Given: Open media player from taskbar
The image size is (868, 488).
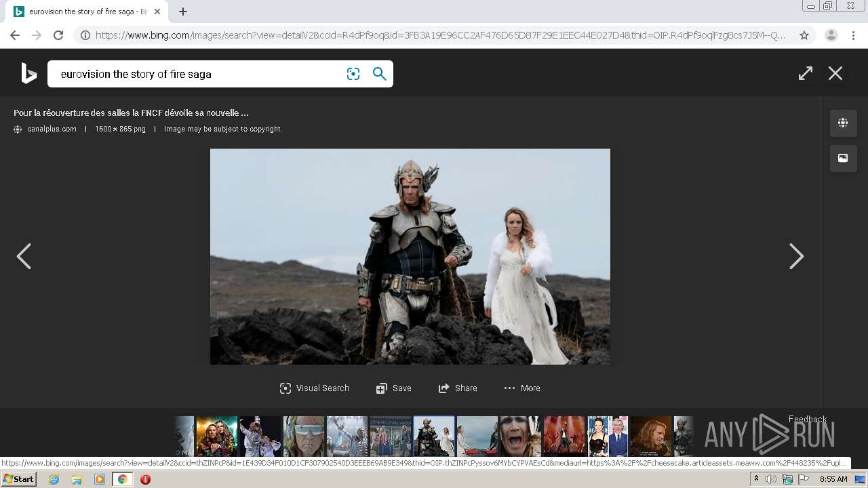Looking at the screenshot, I should point(100,479).
